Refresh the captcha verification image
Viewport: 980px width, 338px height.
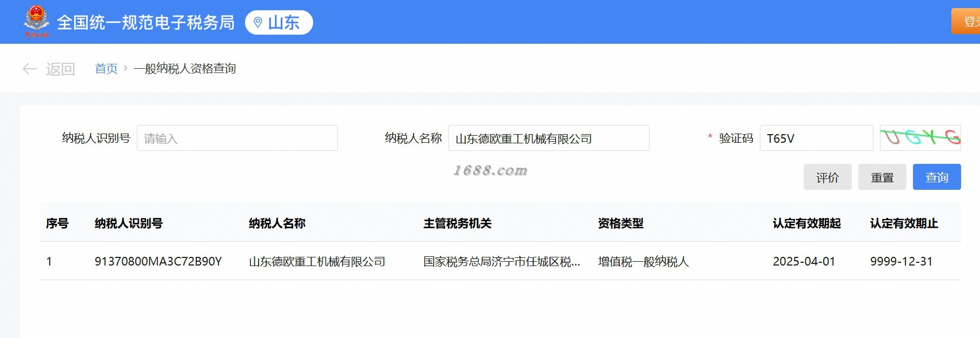coord(920,138)
